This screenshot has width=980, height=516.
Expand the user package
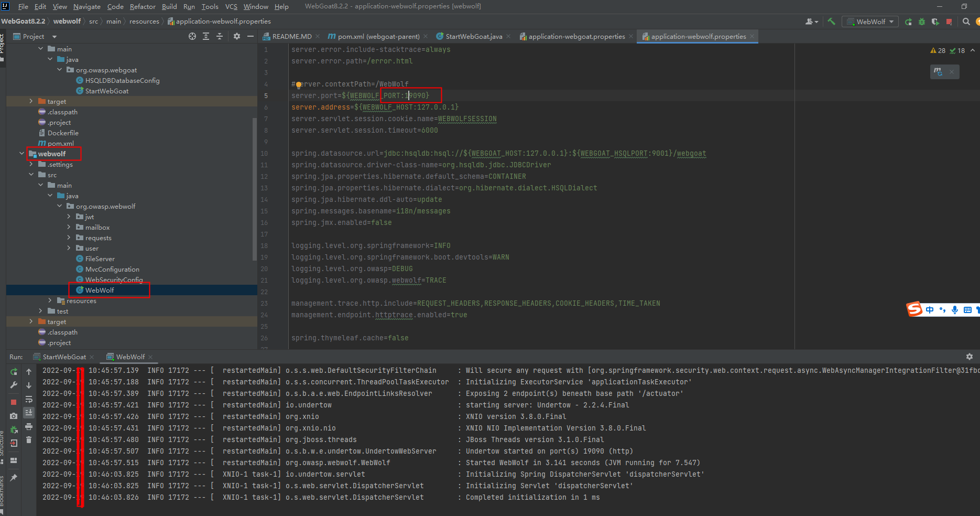tap(69, 248)
